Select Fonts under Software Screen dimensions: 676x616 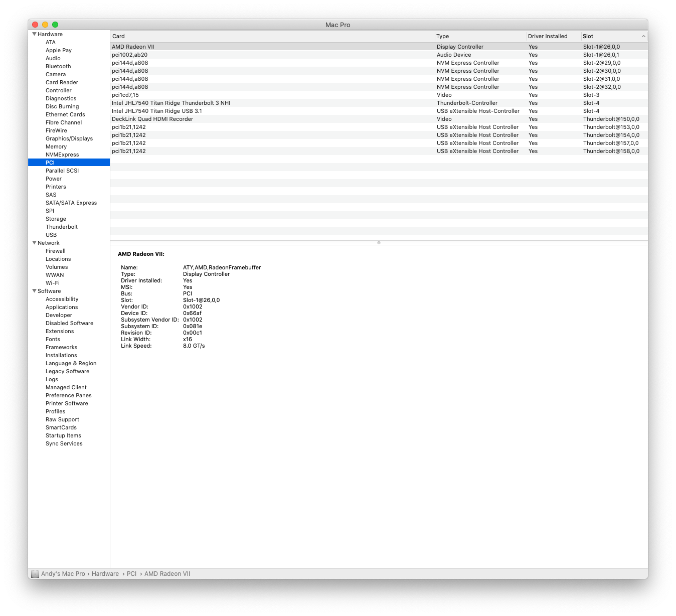[x=53, y=339]
